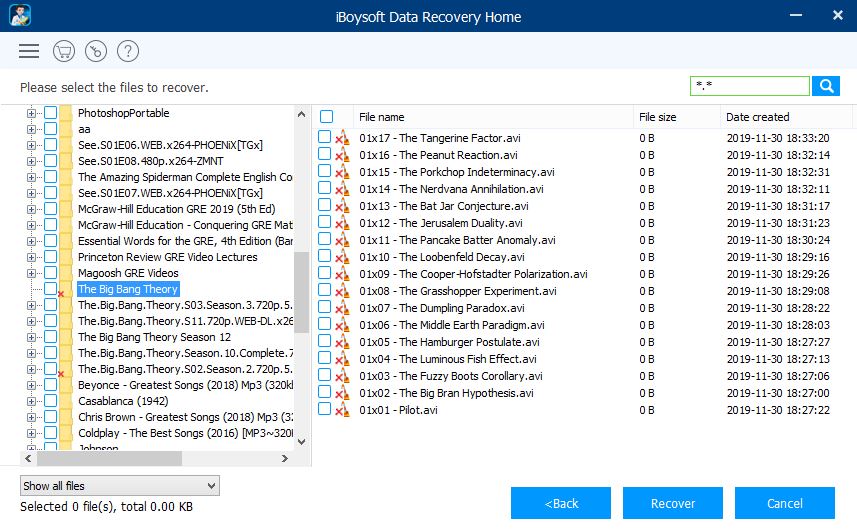Click the file icon for 01x06 Middle Earth Paradigm
The width and height of the screenshot is (857, 529).
[343, 325]
